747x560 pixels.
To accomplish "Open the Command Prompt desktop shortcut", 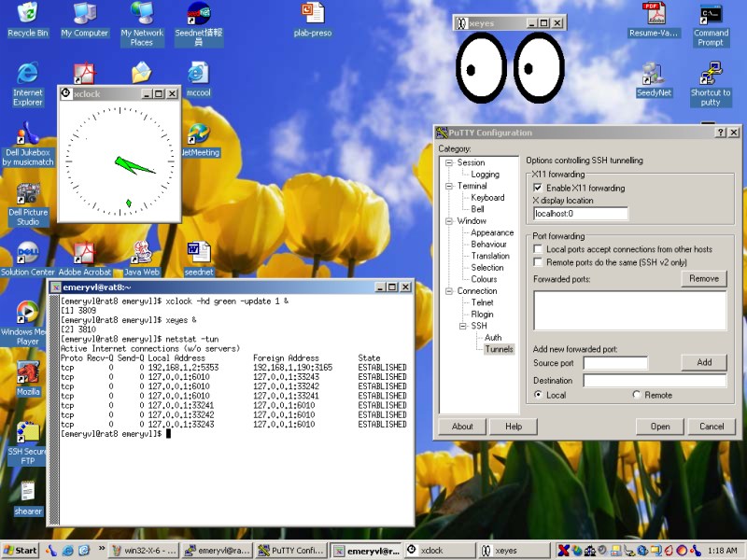I will [711, 16].
